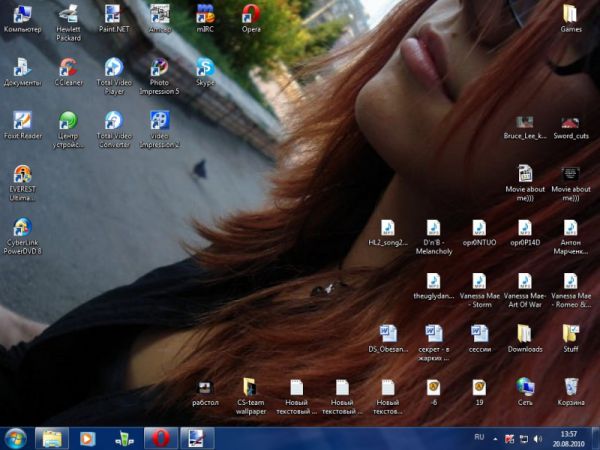
Task: Launch CCleaner from the desktop
Action: pos(67,68)
